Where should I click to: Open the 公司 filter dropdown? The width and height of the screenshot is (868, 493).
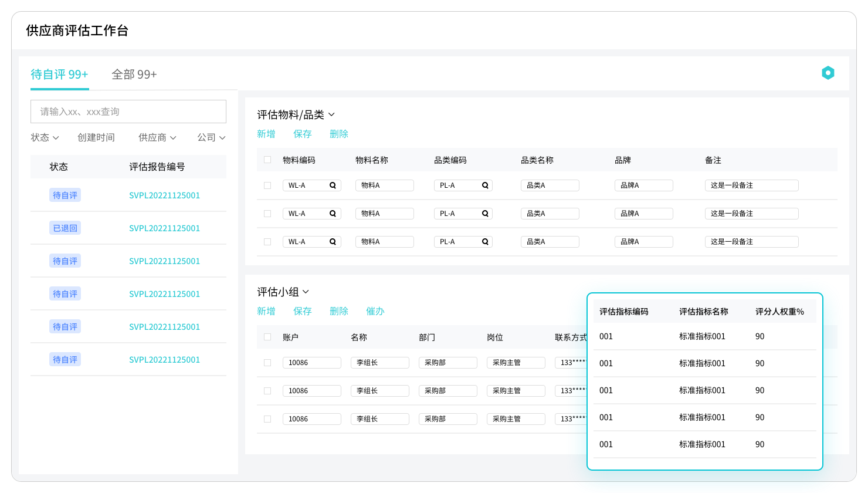point(211,137)
